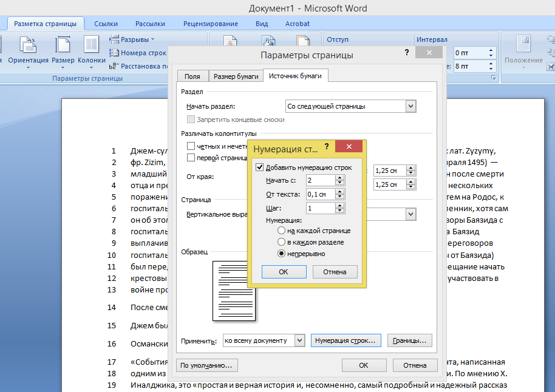Click the От текста input field

(x=321, y=194)
